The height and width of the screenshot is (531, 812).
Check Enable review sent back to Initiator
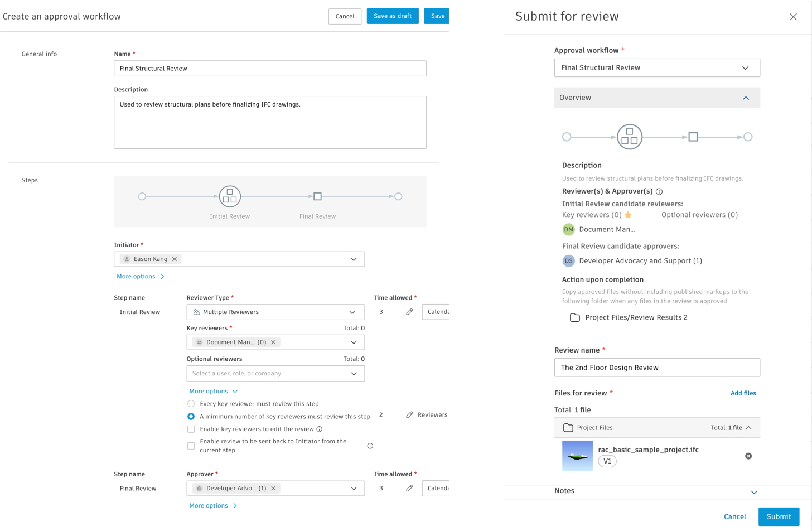point(191,446)
